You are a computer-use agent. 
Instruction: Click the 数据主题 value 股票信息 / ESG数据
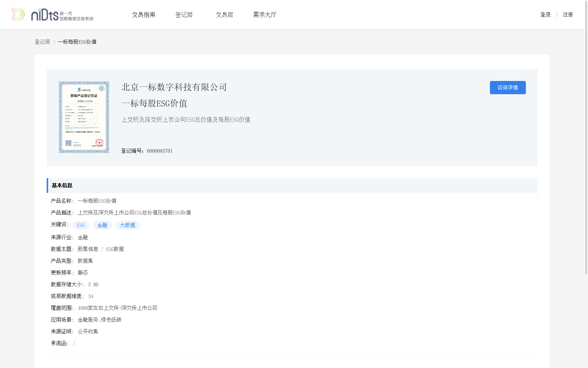pyautogui.click(x=101, y=249)
